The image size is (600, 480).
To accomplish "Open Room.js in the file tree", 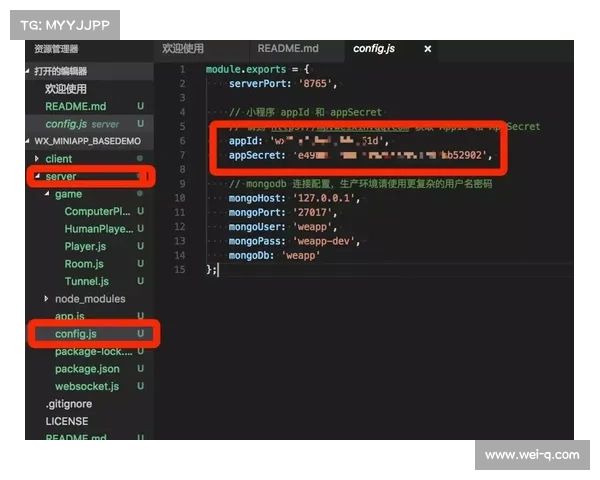I will click(83, 264).
